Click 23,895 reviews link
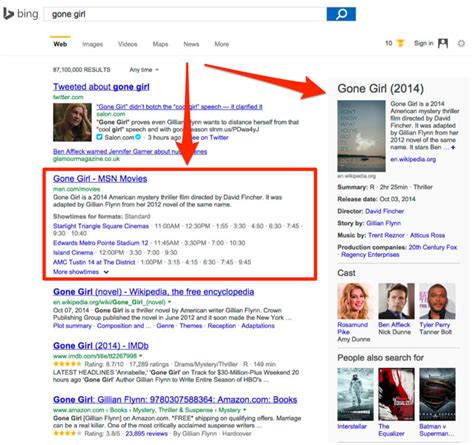 click(x=146, y=433)
